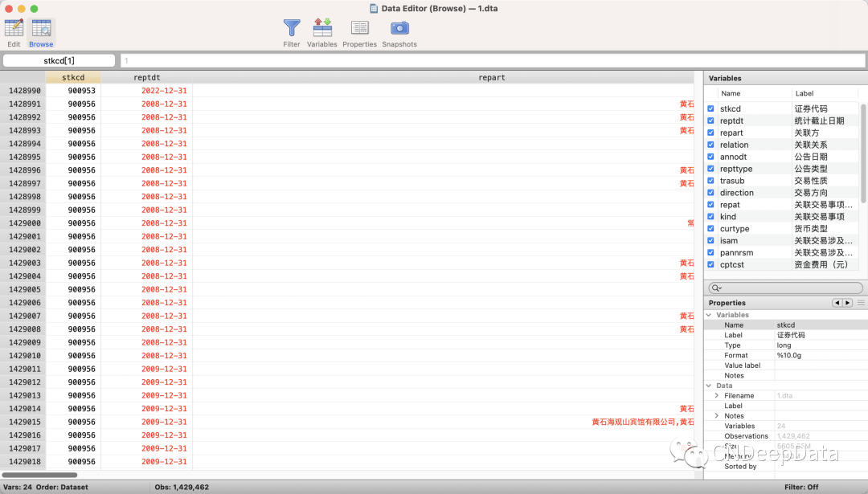Click the 黄石海观山宾馆有限公司 repart cell
868x494 pixels.
pos(643,422)
